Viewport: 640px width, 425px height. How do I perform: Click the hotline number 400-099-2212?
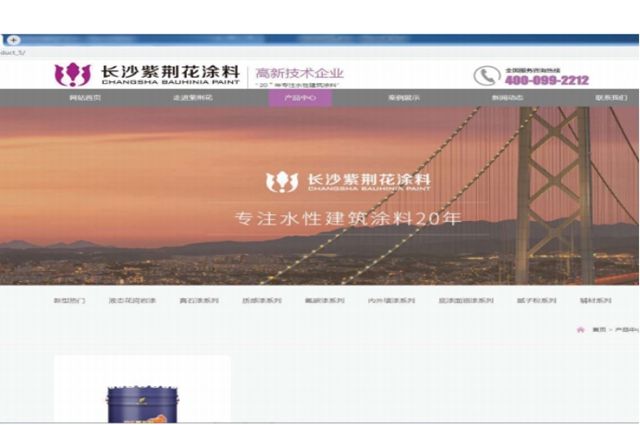click(547, 80)
